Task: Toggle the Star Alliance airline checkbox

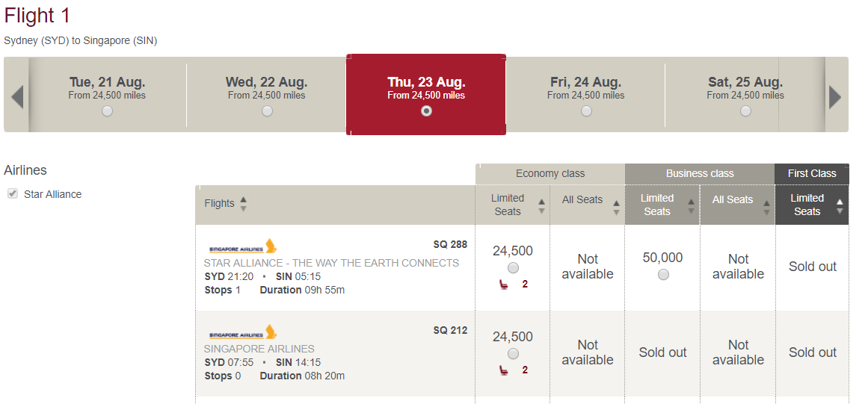Action: click(12, 194)
